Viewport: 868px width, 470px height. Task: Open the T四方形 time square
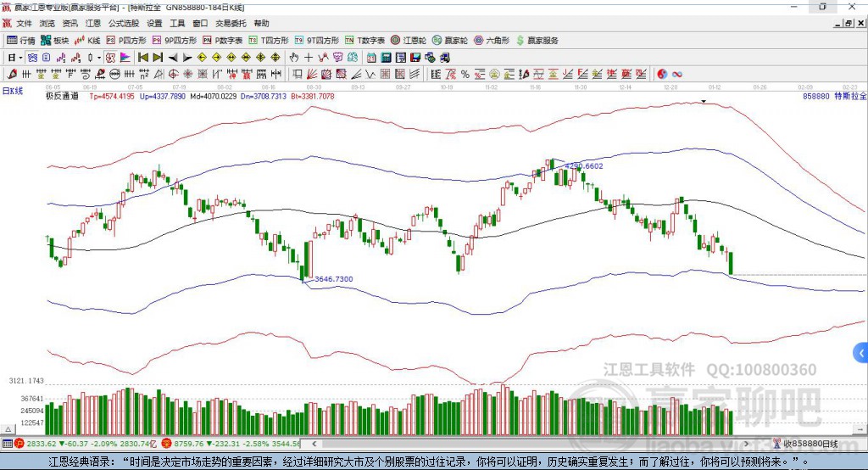[x=269, y=41]
